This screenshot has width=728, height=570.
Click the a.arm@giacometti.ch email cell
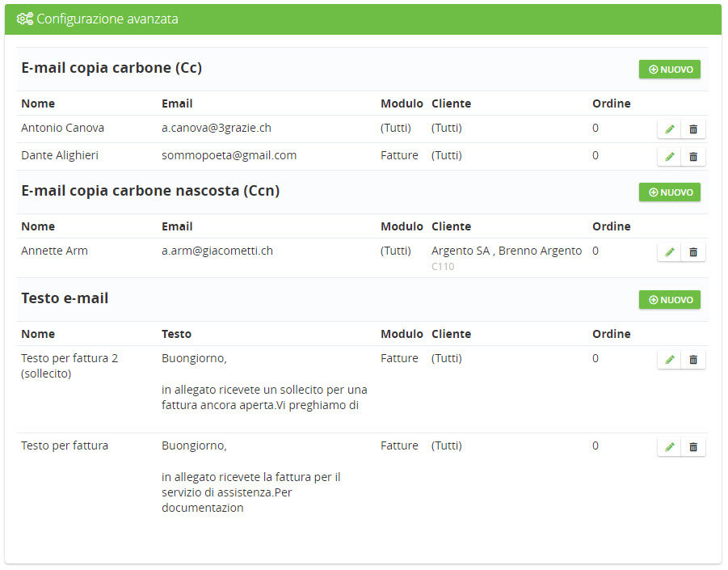[x=217, y=251]
